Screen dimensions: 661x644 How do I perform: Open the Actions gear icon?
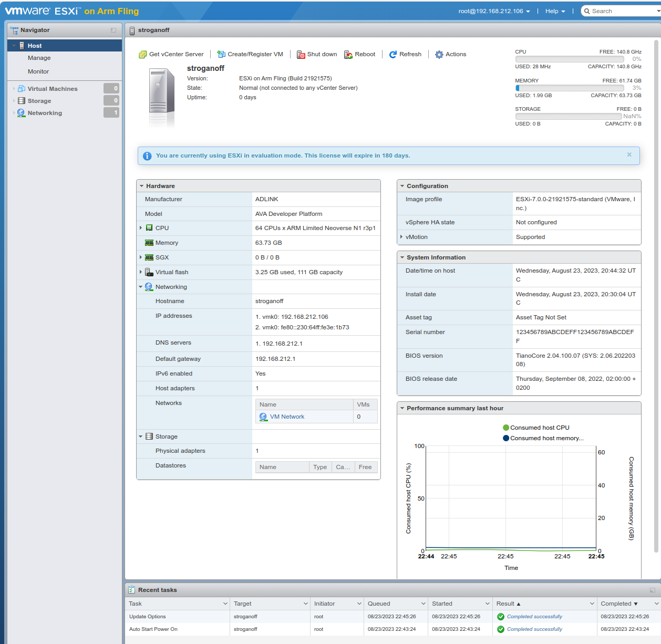click(439, 55)
